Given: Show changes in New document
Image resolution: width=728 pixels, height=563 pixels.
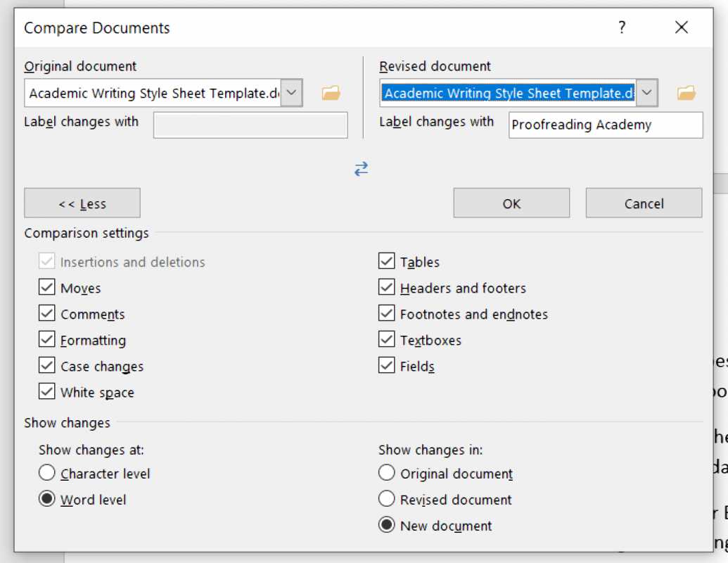Looking at the screenshot, I should [387, 525].
